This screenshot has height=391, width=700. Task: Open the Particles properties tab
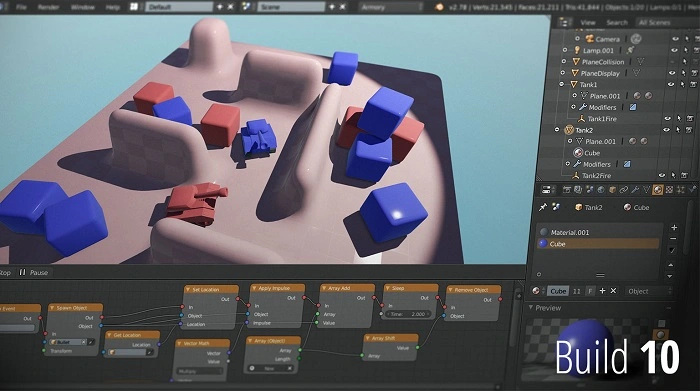click(680, 190)
